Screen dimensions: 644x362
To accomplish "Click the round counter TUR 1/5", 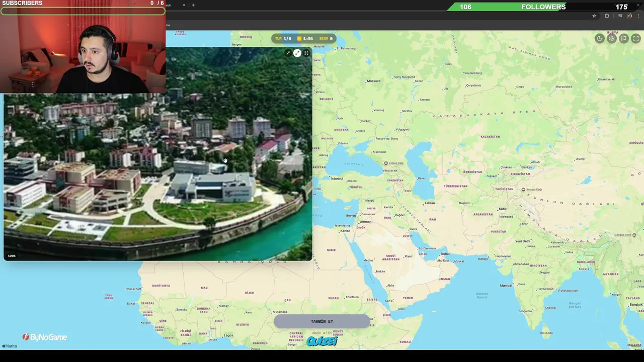I will tap(283, 38).
